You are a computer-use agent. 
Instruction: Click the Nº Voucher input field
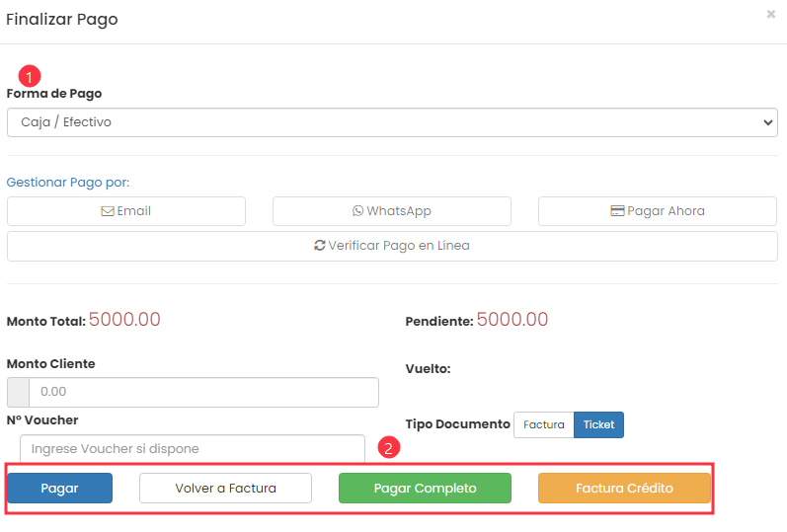tap(193, 449)
